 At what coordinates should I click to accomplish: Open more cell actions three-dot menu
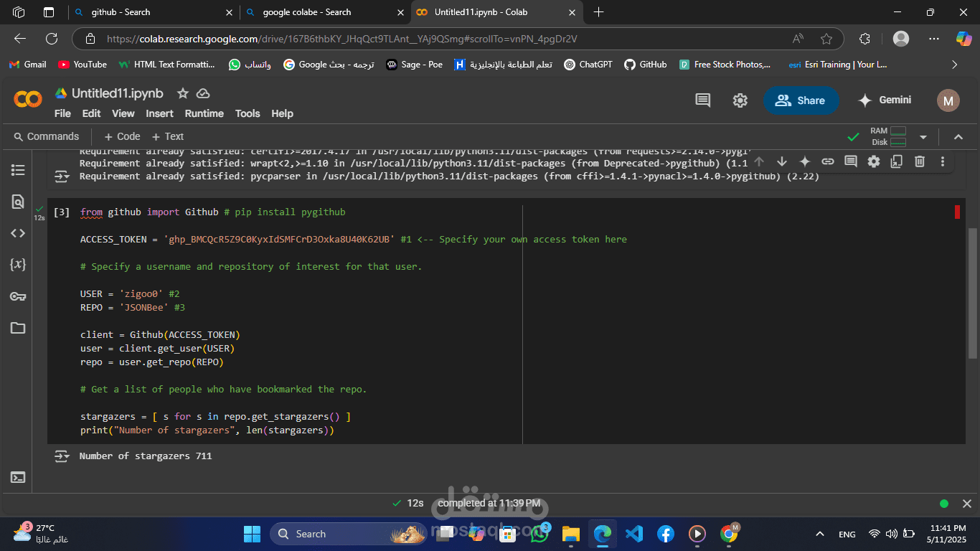click(x=943, y=161)
